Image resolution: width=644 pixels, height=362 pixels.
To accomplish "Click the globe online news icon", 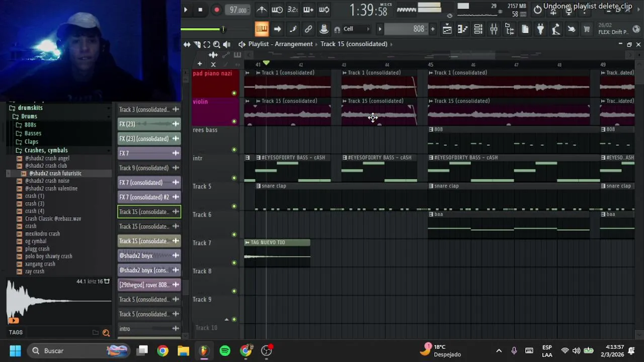I will (x=636, y=29).
